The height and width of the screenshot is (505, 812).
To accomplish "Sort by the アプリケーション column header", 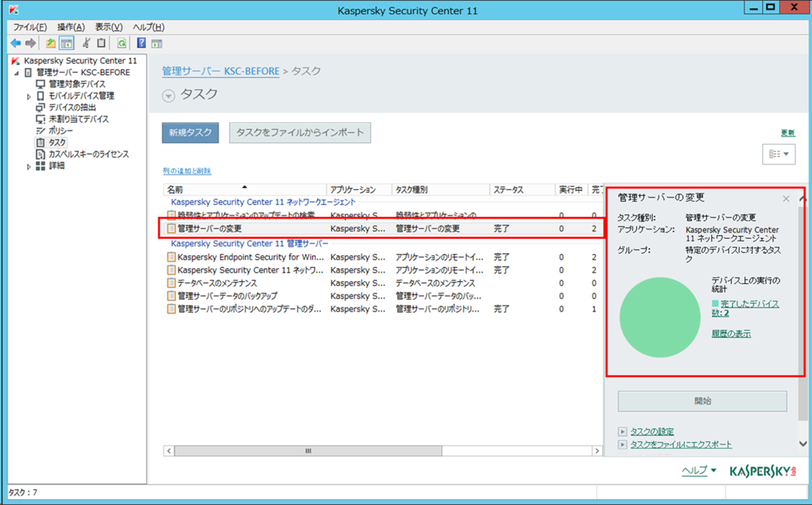I will click(x=359, y=190).
